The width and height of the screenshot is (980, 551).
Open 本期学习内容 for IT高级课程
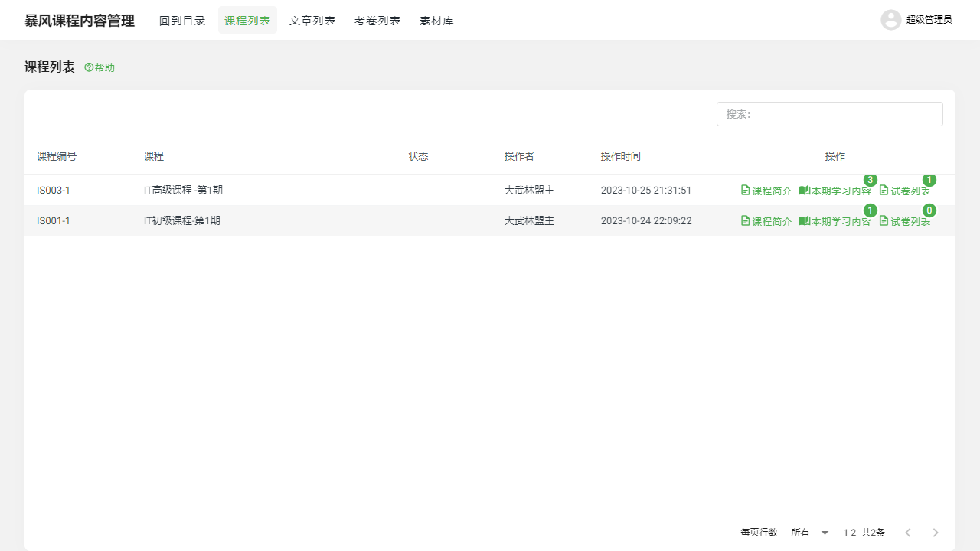[x=835, y=190]
